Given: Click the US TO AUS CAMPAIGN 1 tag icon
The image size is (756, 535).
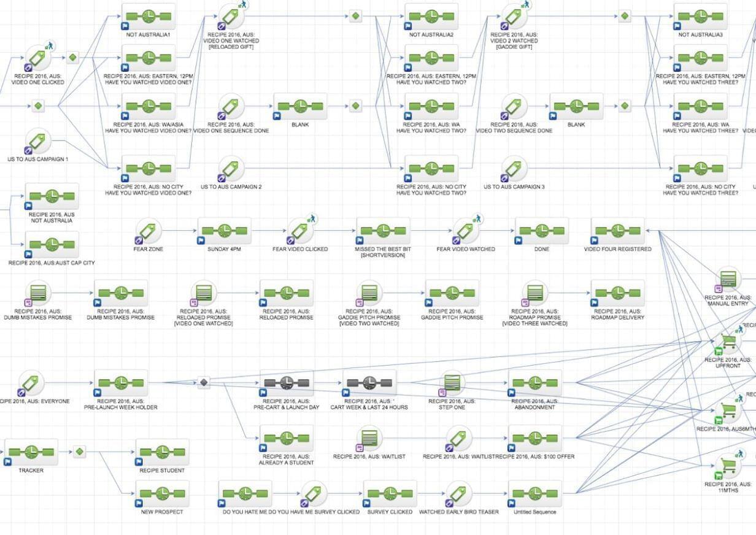Looking at the screenshot, I should pos(37,142).
